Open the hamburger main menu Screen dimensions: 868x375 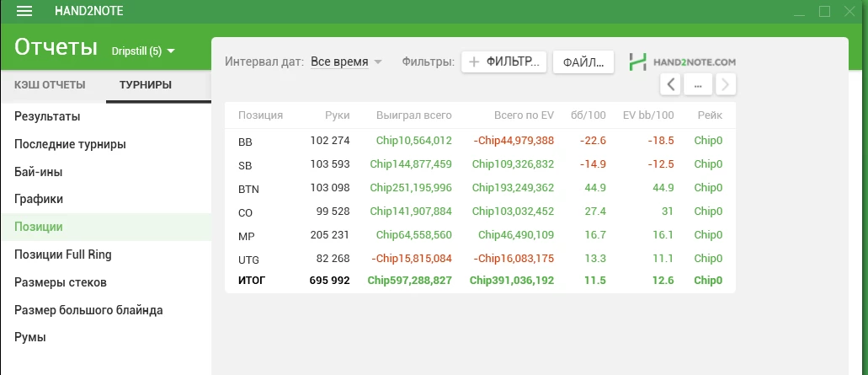(24, 11)
